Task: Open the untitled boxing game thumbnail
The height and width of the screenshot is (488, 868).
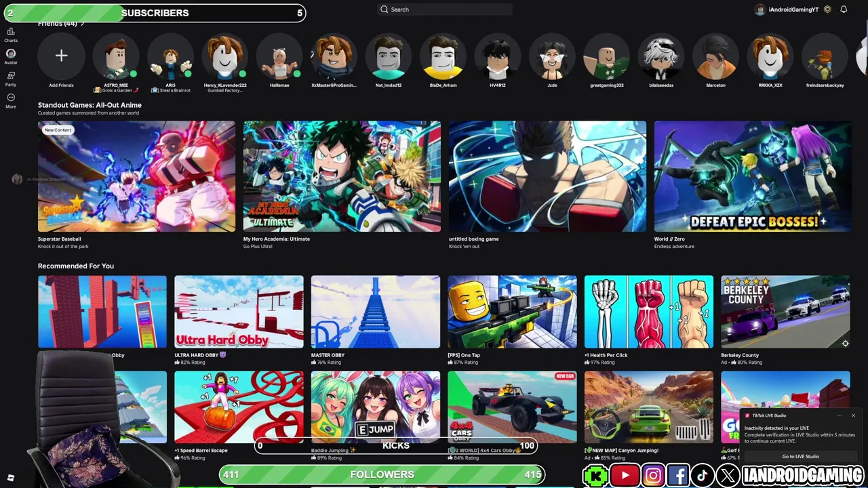Action: pos(547,176)
